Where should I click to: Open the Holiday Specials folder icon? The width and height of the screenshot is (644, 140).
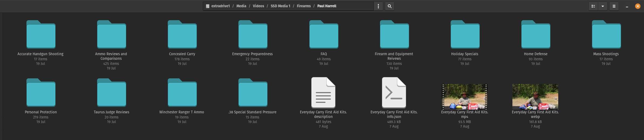465,34
